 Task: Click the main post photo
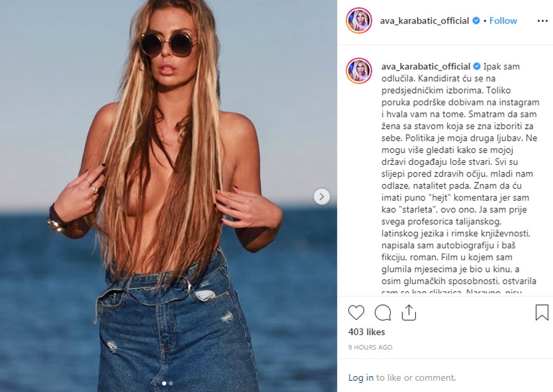[x=169, y=196]
